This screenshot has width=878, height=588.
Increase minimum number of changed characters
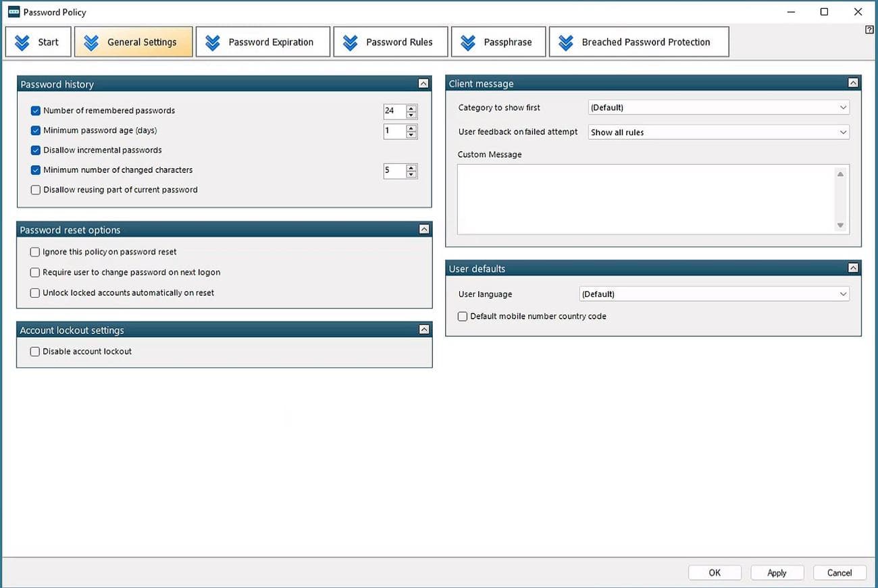[x=411, y=167]
